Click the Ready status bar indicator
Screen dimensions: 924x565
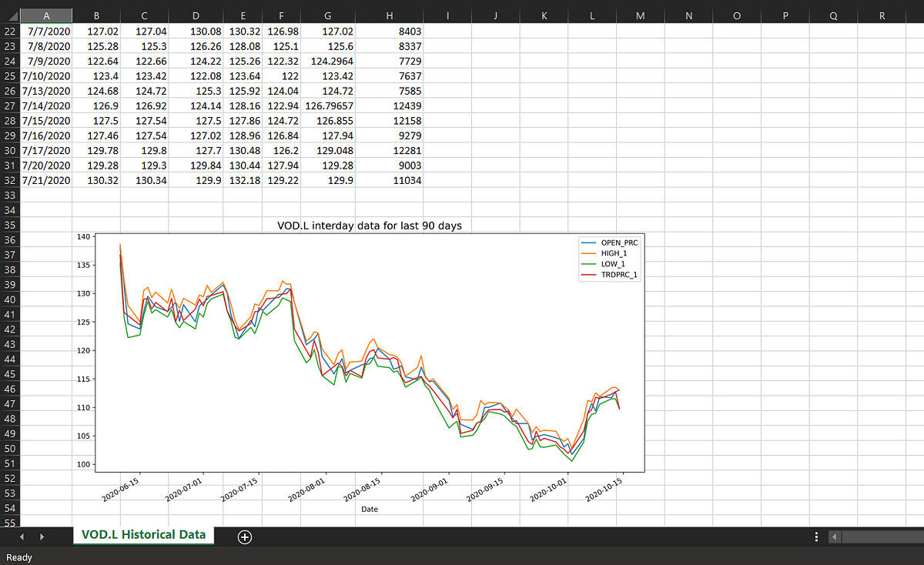[x=19, y=557]
